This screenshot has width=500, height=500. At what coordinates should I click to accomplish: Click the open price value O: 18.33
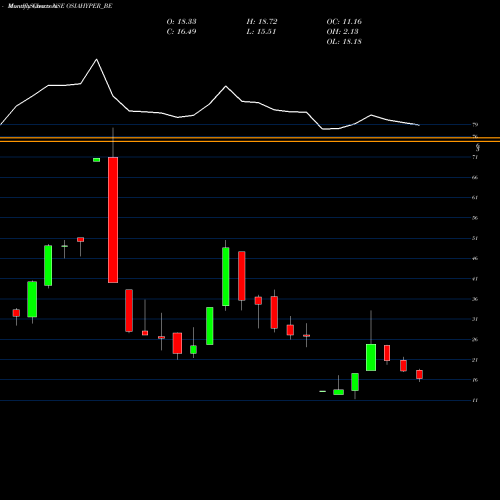(x=181, y=22)
